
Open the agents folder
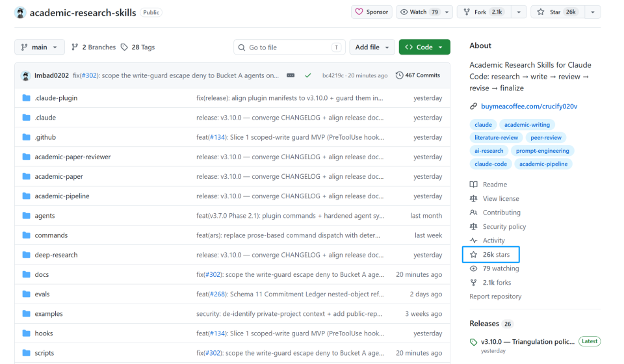(x=45, y=216)
